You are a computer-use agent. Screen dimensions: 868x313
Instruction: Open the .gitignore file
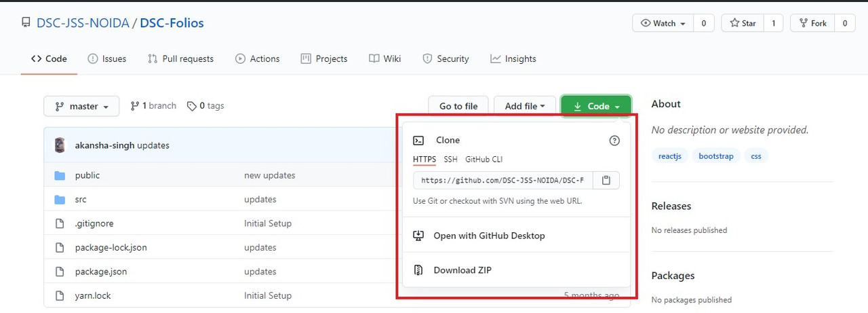(x=95, y=223)
